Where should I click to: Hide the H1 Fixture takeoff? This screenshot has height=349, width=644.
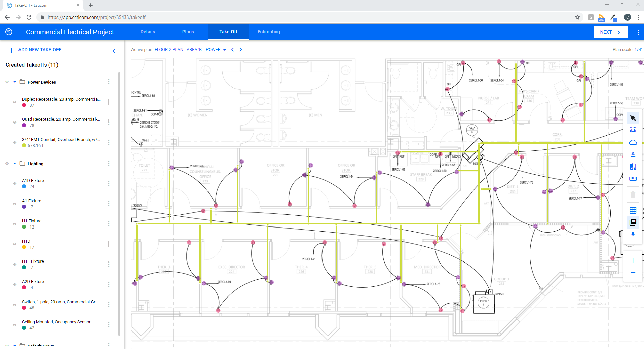(15, 224)
